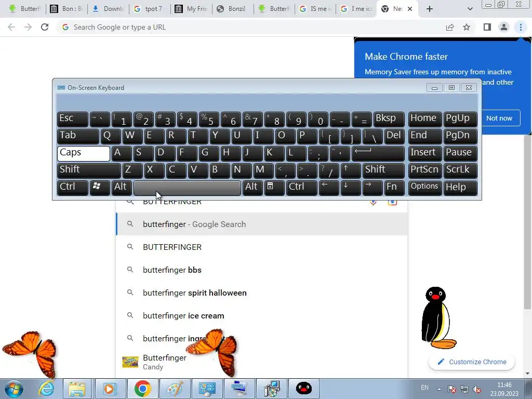Screen dimensions: 532x399
Task: Dismiss Memory Saver with Not now
Action: click(499, 118)
